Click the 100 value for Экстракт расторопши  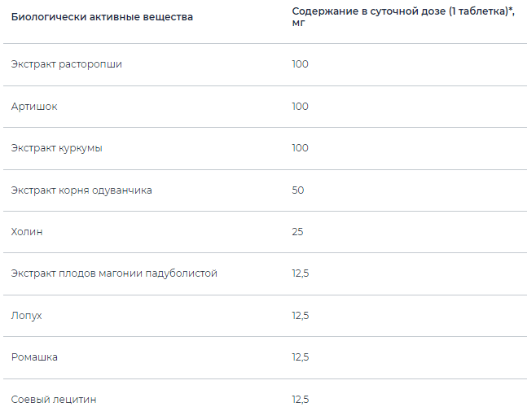[300, 63]
